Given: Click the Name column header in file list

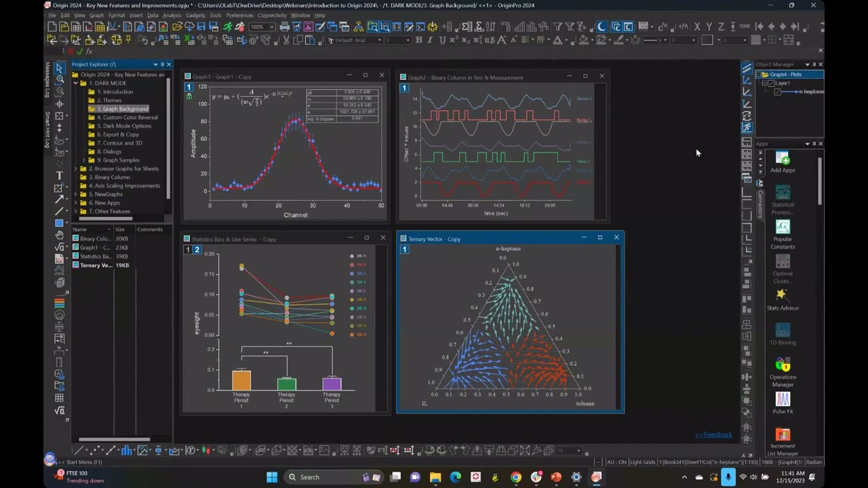Looking at the screenshot, I should click(x=92, y=229).
